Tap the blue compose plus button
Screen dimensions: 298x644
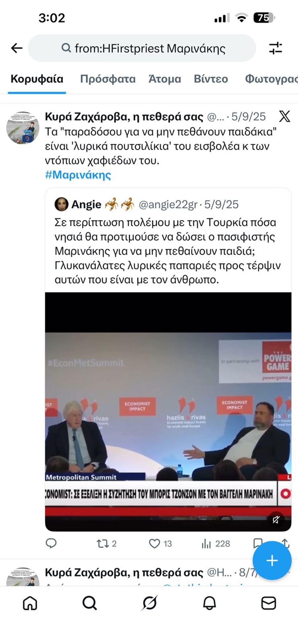pyautogui.click(x=272, y=561)
